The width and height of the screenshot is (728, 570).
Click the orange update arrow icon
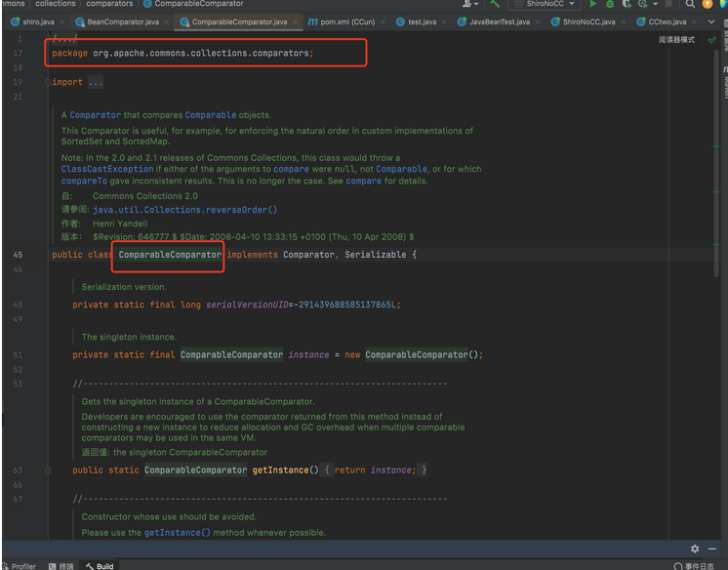[708, 4]
